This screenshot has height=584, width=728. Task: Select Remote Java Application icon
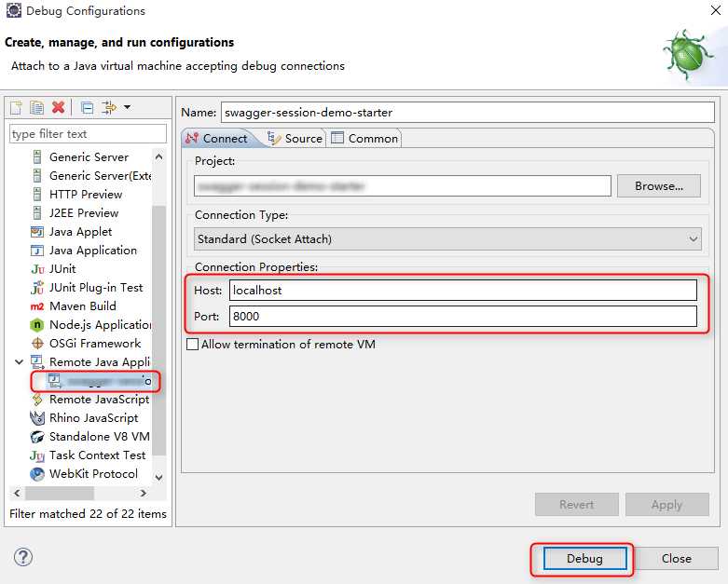tap(37, 362)
